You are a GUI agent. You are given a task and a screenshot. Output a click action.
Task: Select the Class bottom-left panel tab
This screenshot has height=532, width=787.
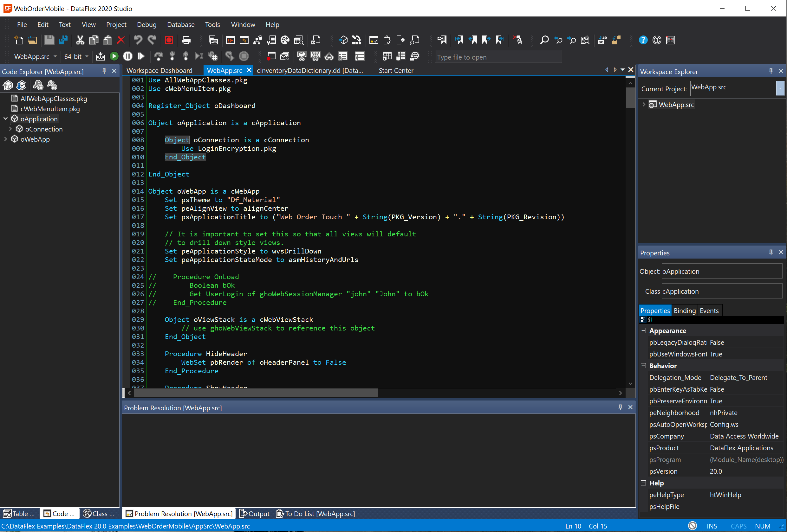(98, 514)
